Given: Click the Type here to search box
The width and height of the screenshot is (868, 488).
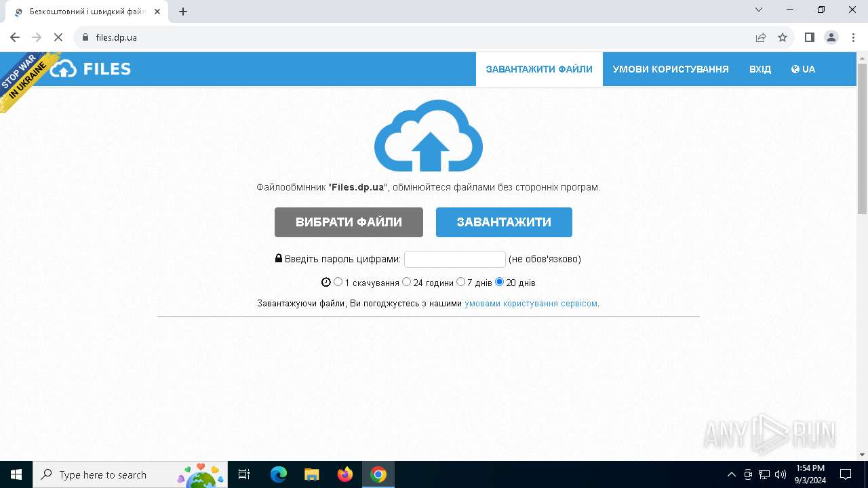Looking at the screenshot, I should coord(129,474).
